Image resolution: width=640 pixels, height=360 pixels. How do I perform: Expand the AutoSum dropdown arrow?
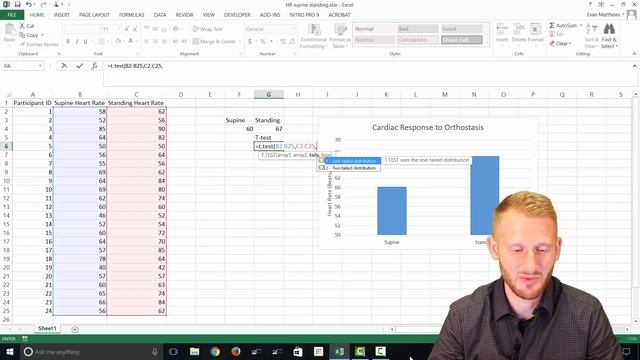tap(581, 25)
